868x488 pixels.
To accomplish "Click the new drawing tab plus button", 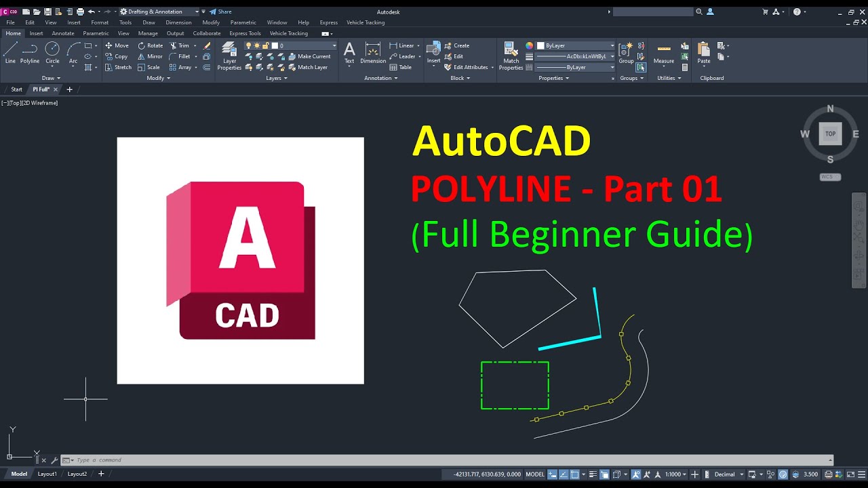I will (69, 89).
